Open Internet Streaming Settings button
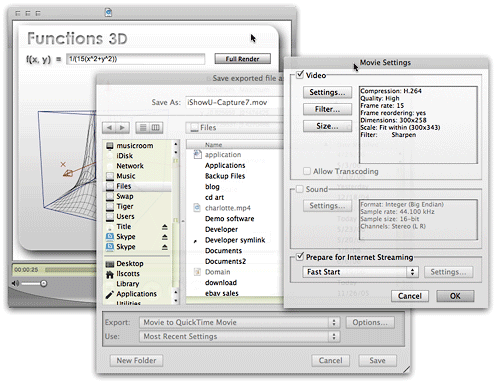495x385 pixels. coord(448,272)
